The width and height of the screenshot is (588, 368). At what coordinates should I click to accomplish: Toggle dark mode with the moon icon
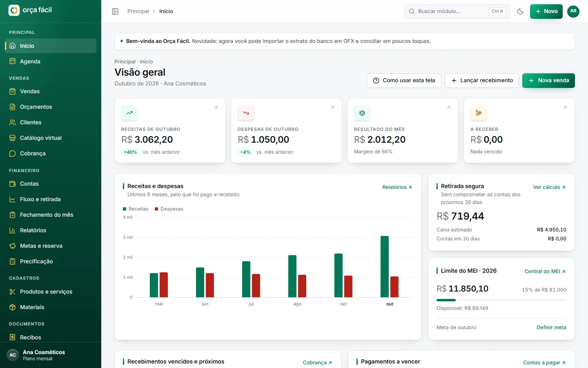coord(520,11)
